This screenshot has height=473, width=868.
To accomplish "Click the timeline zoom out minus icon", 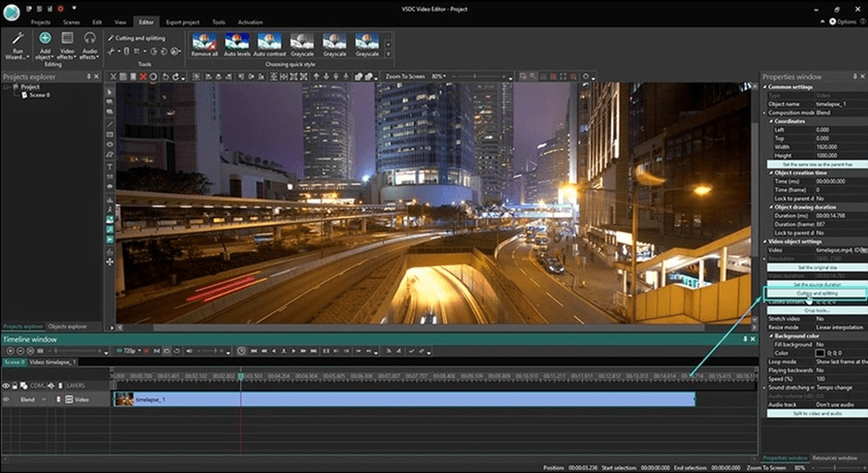I will pyautogui.click(x=20, y=351).
